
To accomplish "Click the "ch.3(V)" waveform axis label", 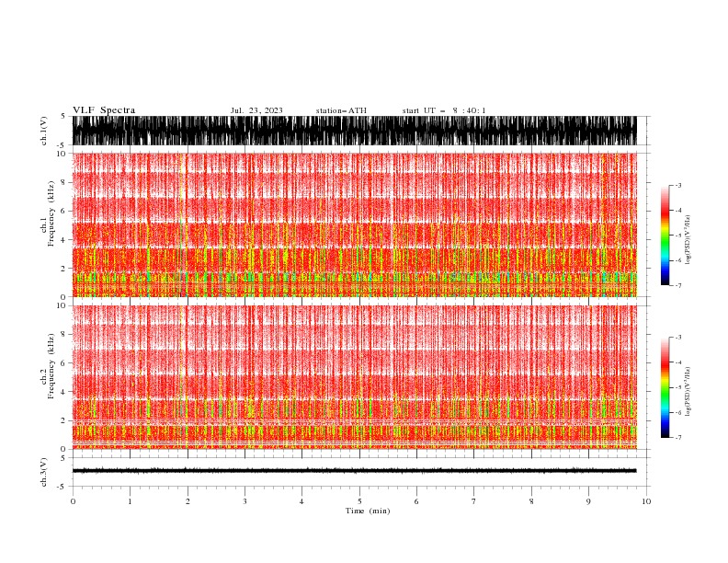I will tap(44, 472).
